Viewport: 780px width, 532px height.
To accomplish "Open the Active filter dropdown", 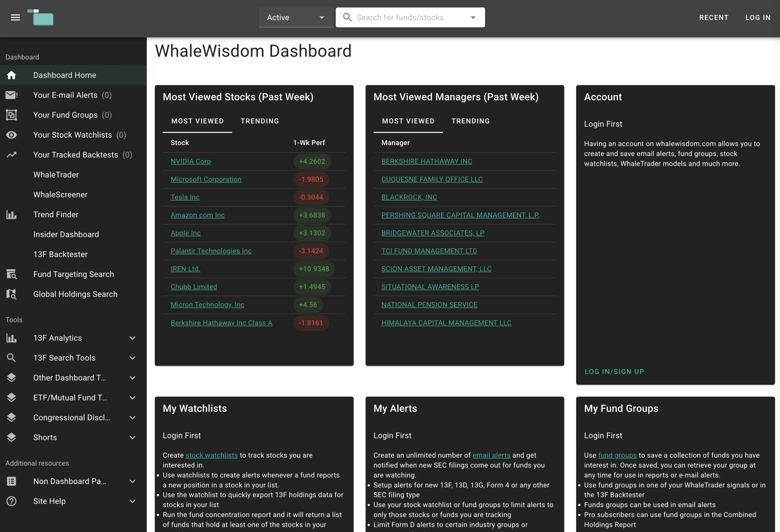I will coord(295,17).
